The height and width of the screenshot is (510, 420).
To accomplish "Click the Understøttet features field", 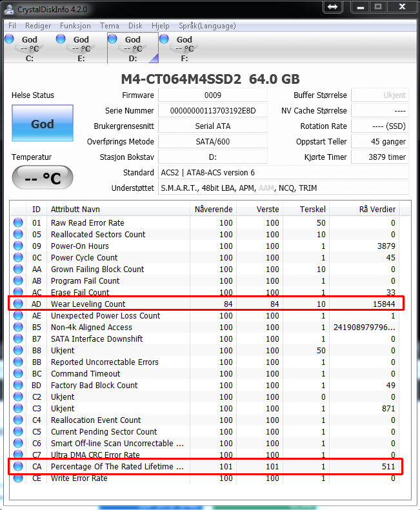I will point(283,188).
